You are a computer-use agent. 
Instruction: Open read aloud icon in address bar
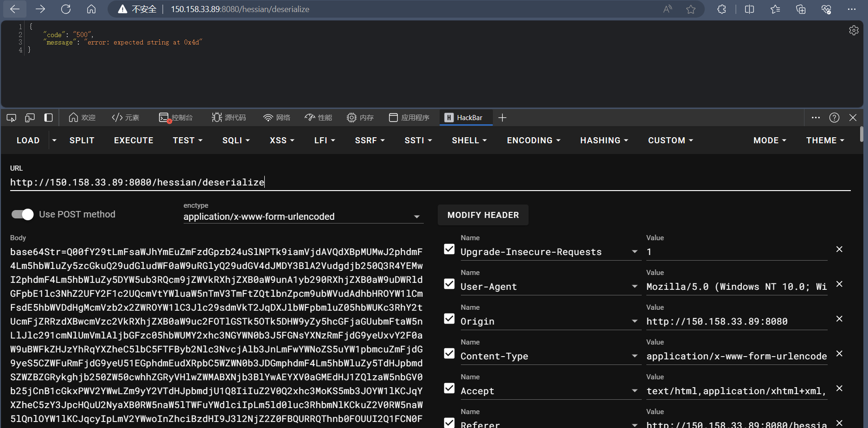668,9
